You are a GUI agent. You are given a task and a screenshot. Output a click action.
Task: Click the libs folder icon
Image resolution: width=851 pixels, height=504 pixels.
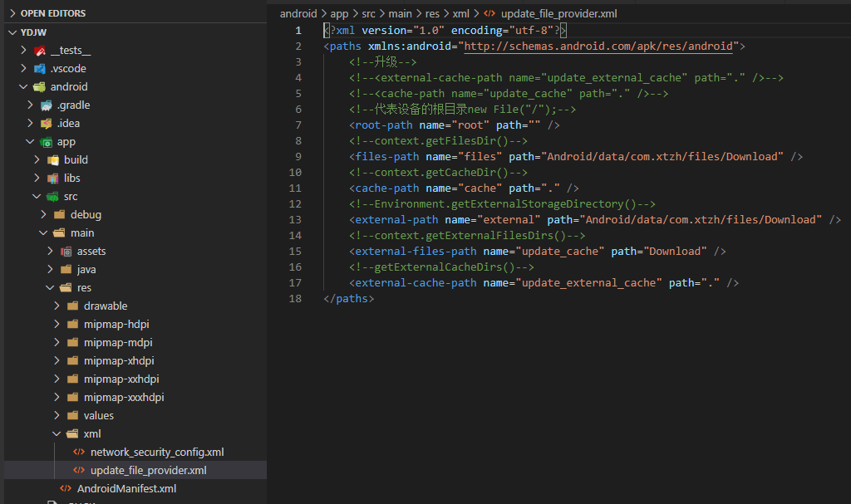[52, 179]
